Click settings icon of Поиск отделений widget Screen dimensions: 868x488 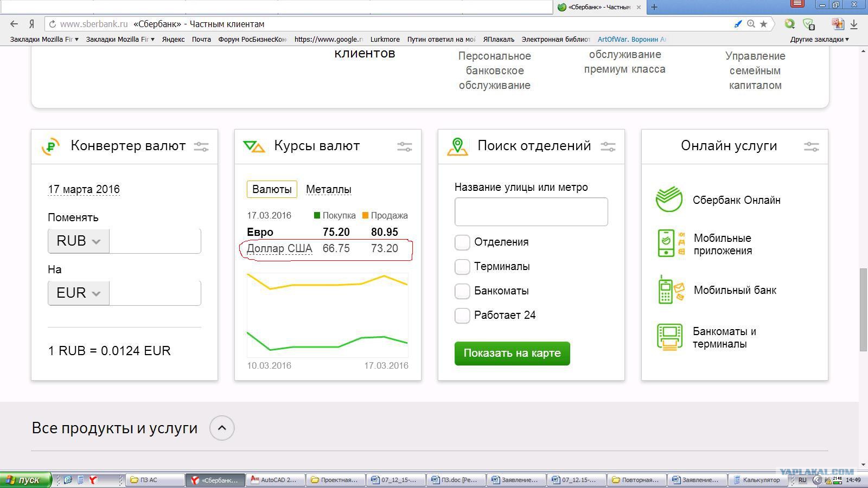pos(608,147)
